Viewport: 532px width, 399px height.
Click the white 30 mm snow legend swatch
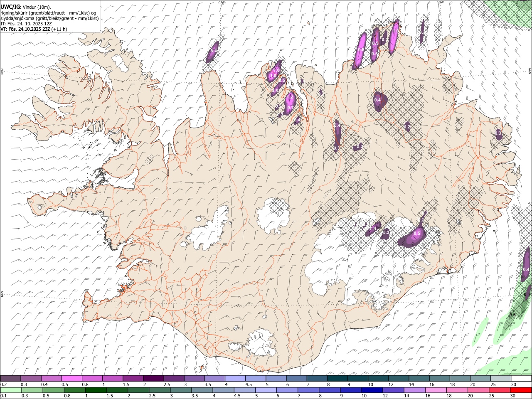[x=521, y=379]
